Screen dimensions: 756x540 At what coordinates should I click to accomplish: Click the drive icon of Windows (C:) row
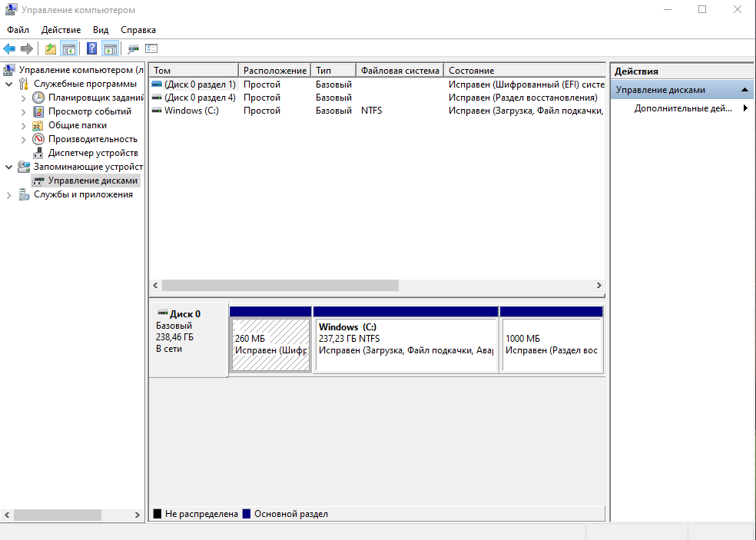coord(157,111)
